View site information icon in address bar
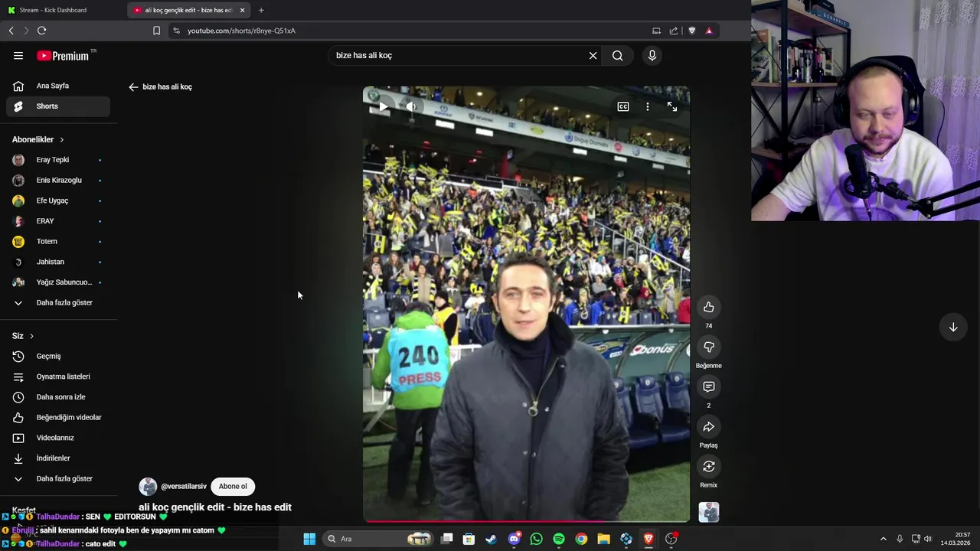 (x=176, y=31)
